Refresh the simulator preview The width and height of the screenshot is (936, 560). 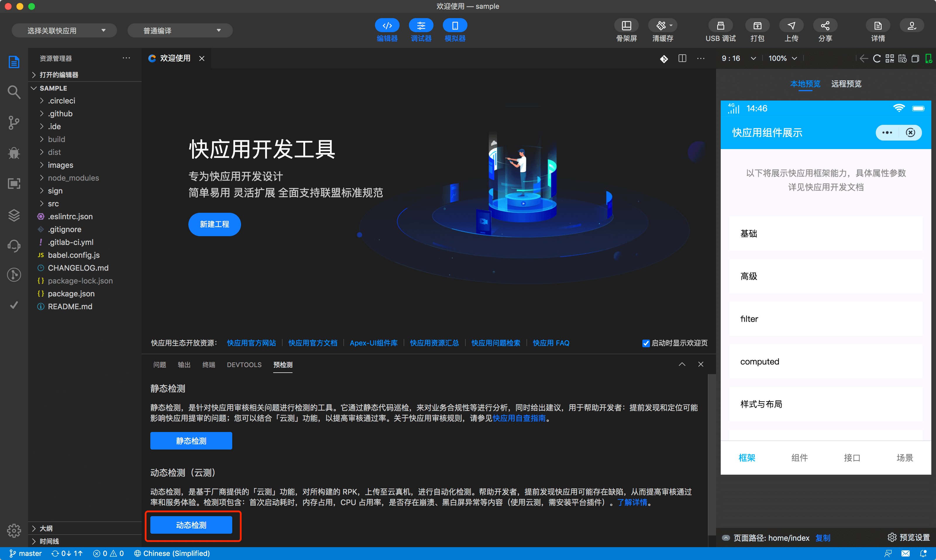click(x=877, y=58)
